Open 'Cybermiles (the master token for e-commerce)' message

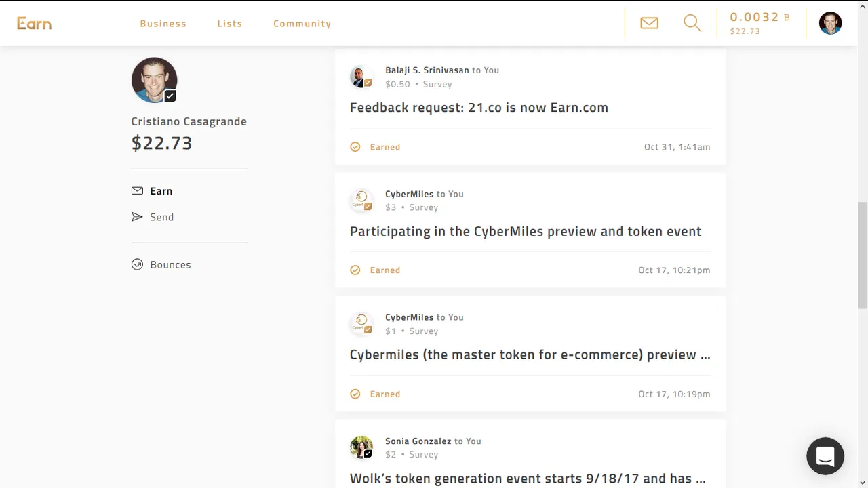[530, 354]
